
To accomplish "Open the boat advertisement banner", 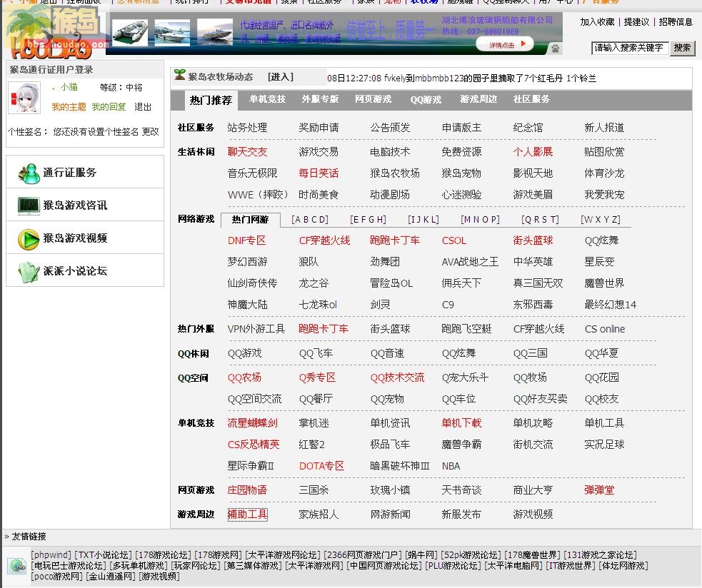I will pos(334,33).
